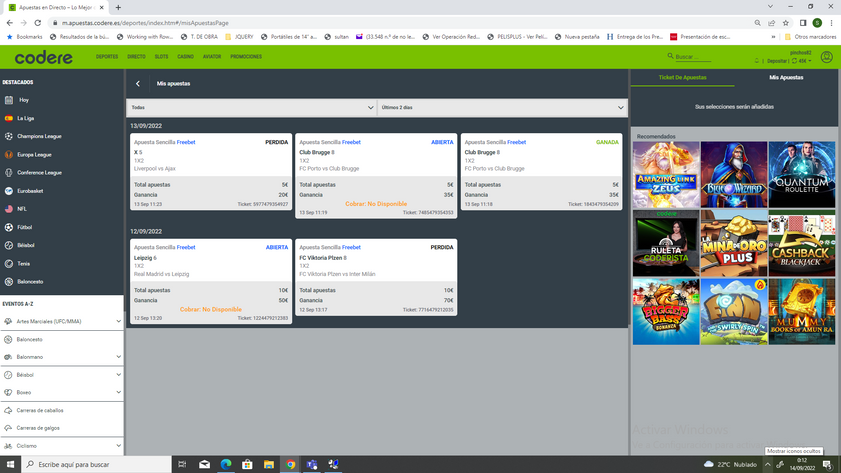
Task: Open the DEPORTES menu
Action: pos(107,57)
